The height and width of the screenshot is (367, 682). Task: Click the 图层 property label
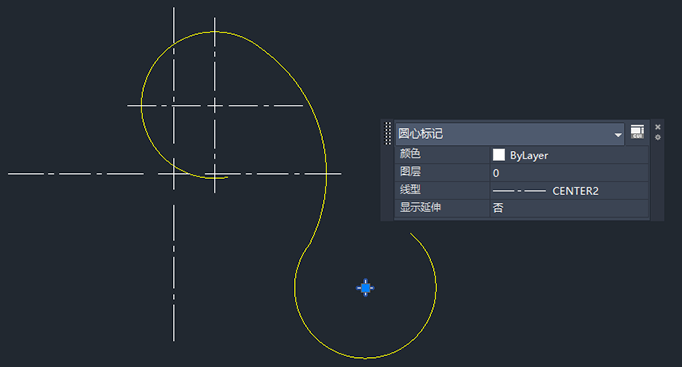410,171
